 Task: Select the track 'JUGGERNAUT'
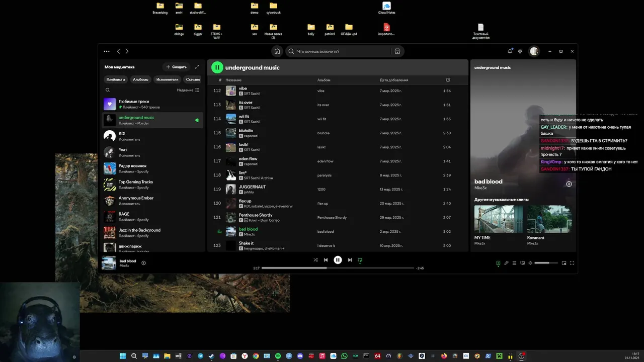(x=338, y=189)
